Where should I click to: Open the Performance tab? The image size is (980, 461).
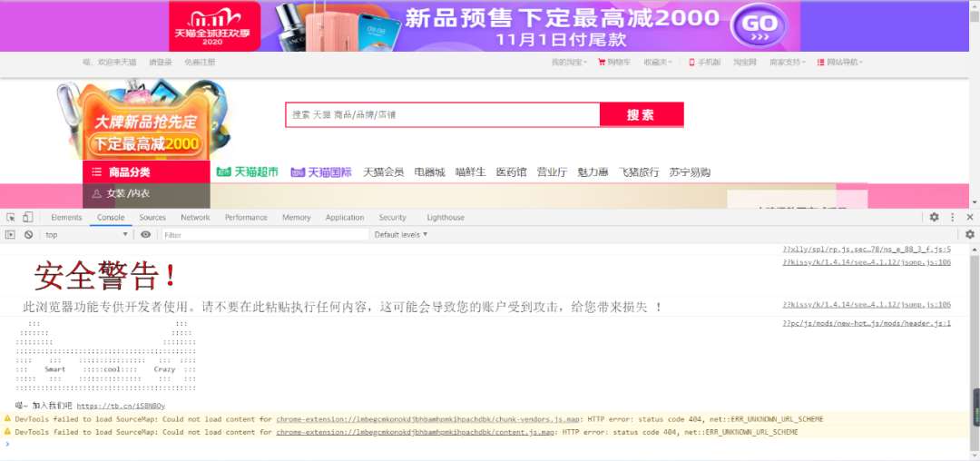click(246, 218)
